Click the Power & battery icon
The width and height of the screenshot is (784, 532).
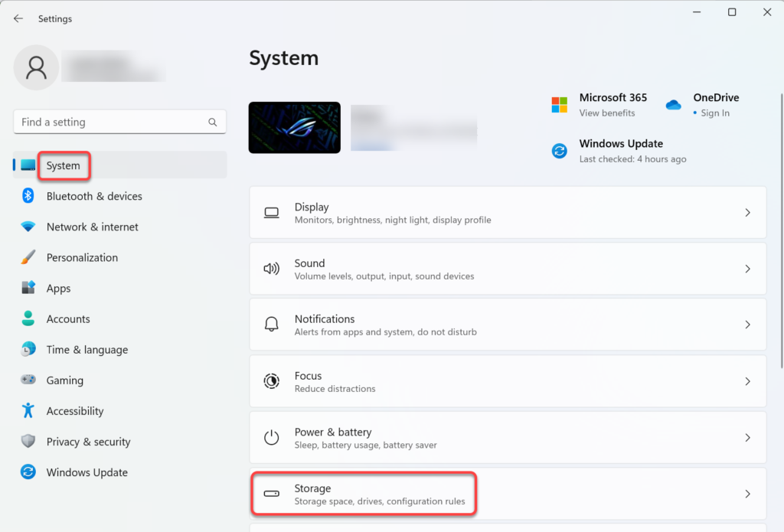point(271,437)
